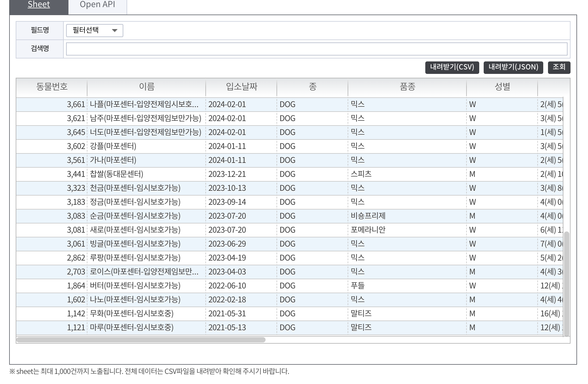This screenshot has width=588, height=384.
Task: Click the 검색명 search input field
Action: (x=316, y=49)
